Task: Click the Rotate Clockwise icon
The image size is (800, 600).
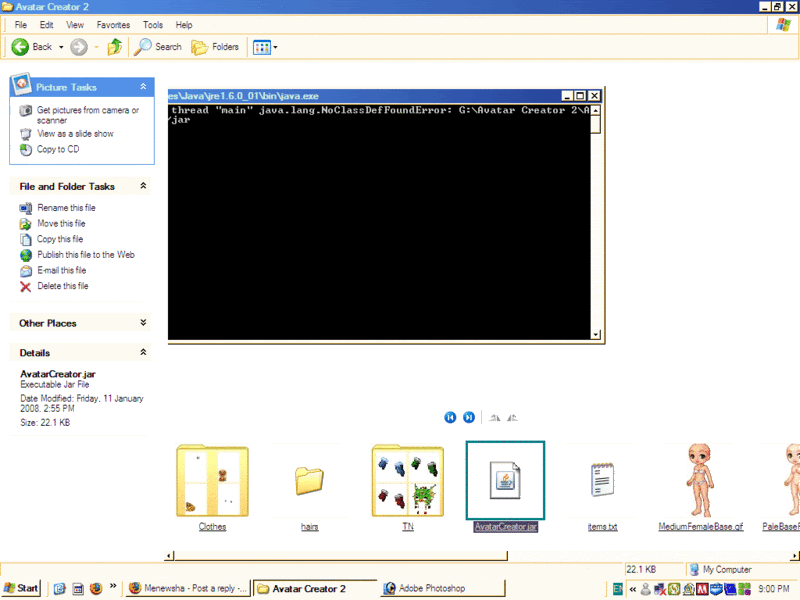Action: 495,418
